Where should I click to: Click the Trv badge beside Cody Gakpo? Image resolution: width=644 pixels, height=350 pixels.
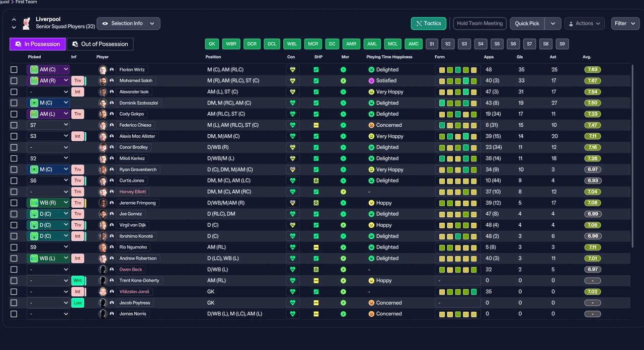coord(77,114)
